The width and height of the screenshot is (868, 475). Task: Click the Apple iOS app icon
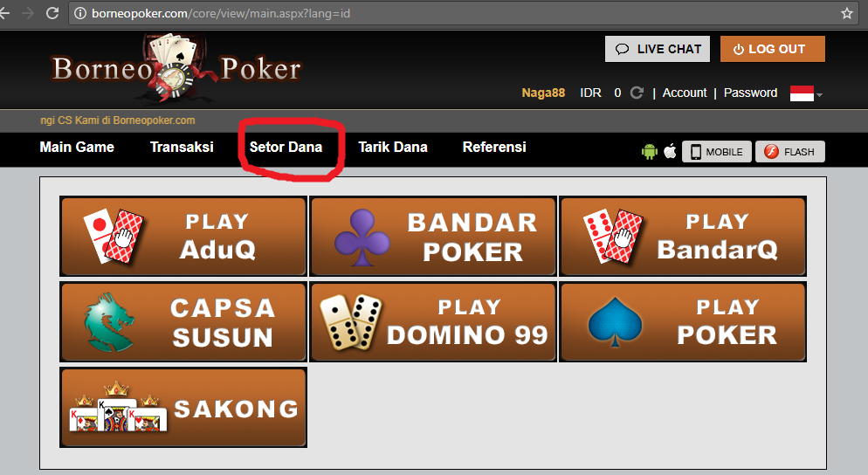click(670, 150)
